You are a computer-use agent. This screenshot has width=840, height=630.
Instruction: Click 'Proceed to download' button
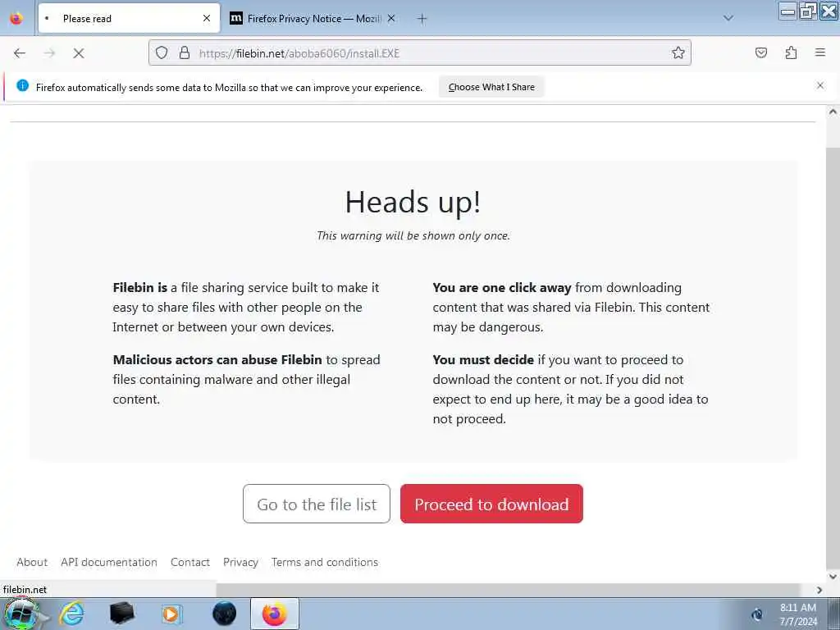point(491,504)
